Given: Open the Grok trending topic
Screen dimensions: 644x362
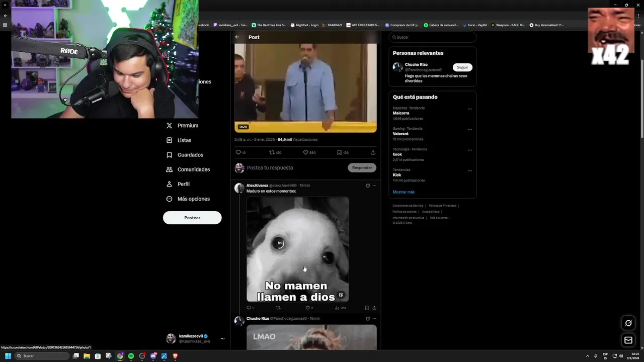Looking at the screenshot, I should (x=397, y=154).
